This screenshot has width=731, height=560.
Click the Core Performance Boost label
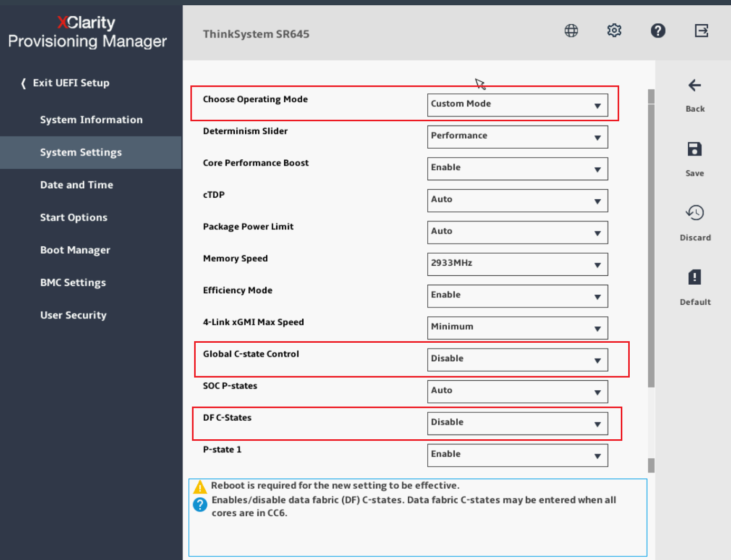click(x=256, y=163)
